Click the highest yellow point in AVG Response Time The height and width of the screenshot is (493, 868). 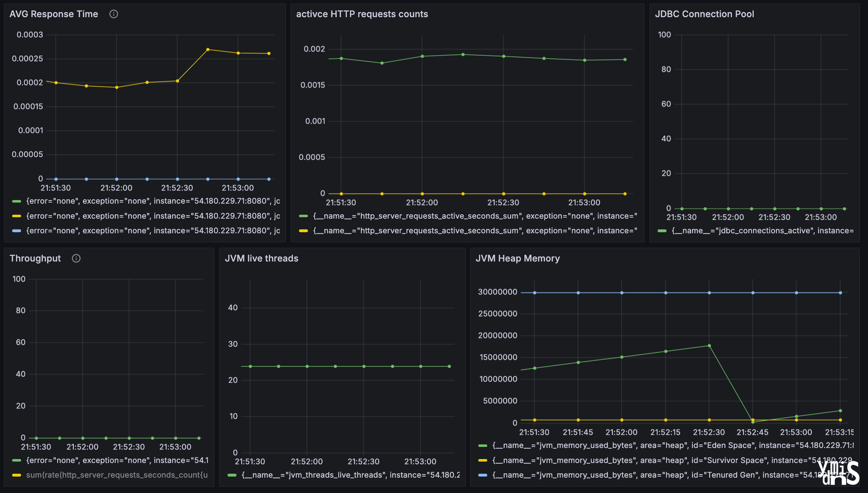coord(208,49)
